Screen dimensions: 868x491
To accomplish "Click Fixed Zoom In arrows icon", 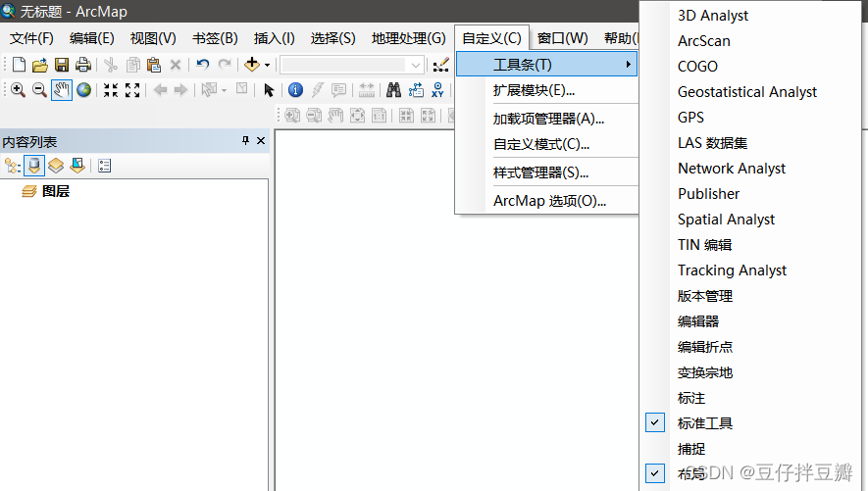I will pos(111,89).
